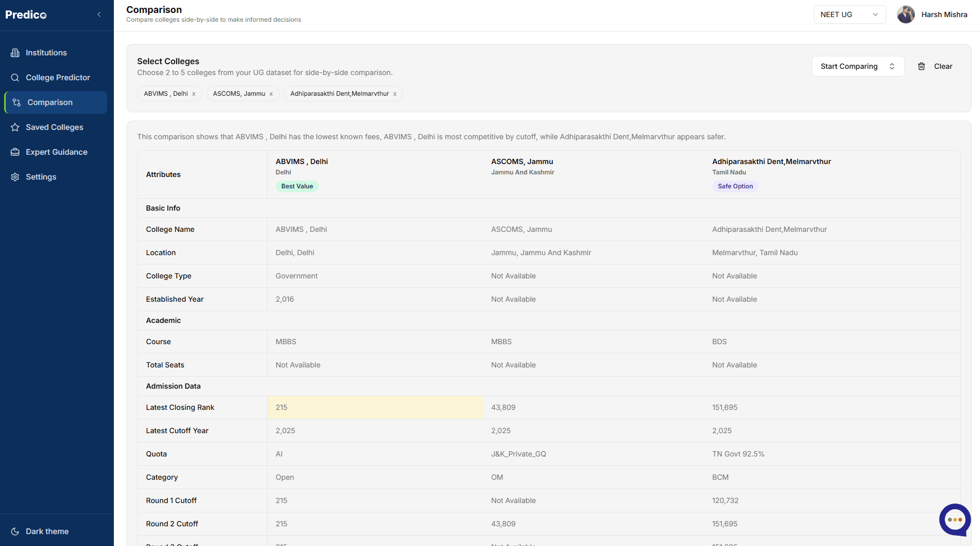Open Saved Colleges page

(x=56, y=127)
